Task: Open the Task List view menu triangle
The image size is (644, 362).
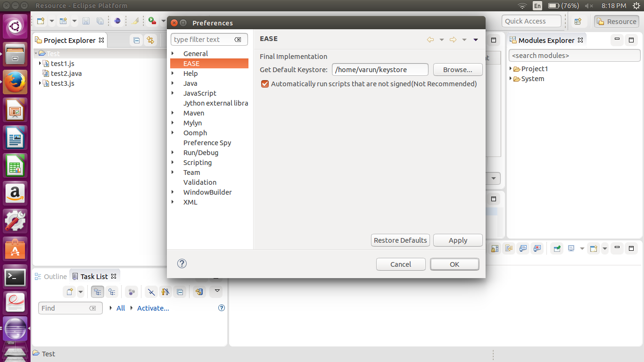Action: point(217,291)
